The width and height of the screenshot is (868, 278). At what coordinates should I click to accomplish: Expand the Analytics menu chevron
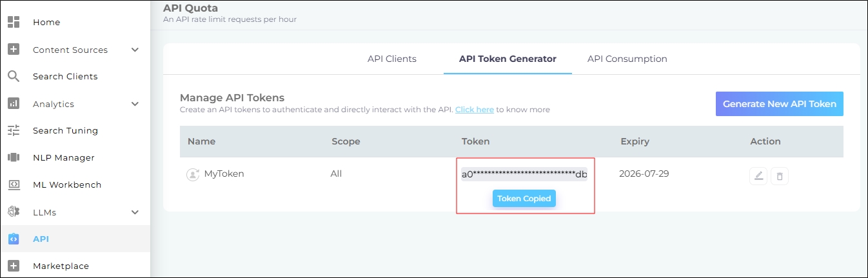pos(135,104)
